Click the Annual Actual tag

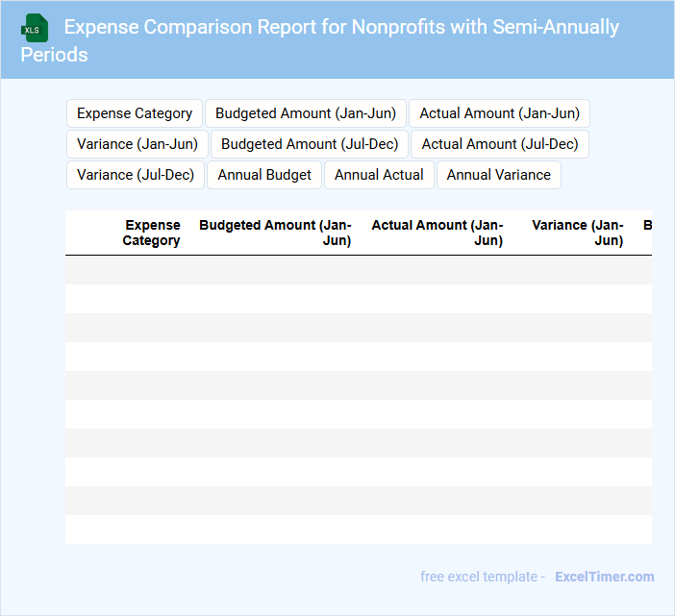pyautogui.click(x=379, y=175)
